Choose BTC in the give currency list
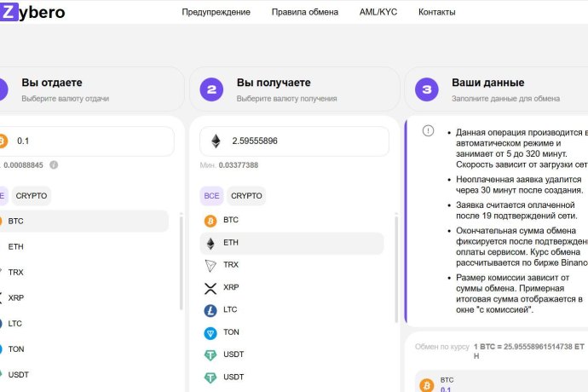The height and width of the screenshot is (392, 588). [x=84, y=221]
